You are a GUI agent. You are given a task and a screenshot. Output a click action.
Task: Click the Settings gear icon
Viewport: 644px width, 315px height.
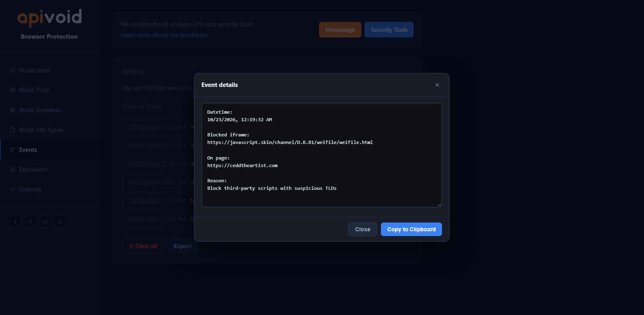coord(12,189)
